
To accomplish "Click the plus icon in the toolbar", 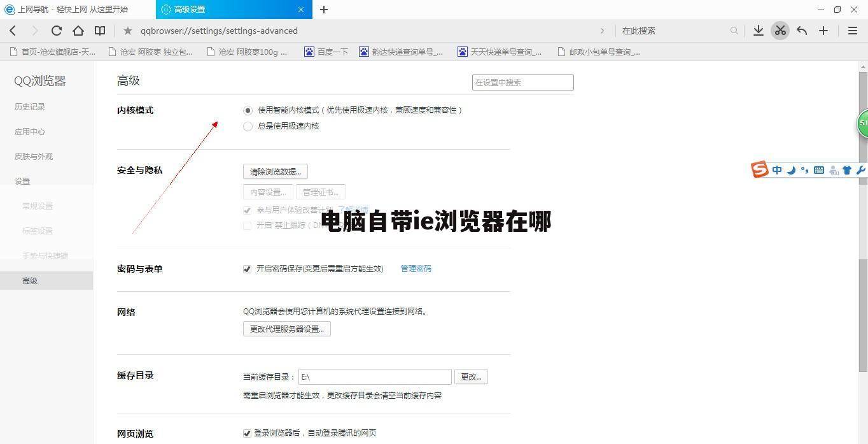I will tap(823, 31).
